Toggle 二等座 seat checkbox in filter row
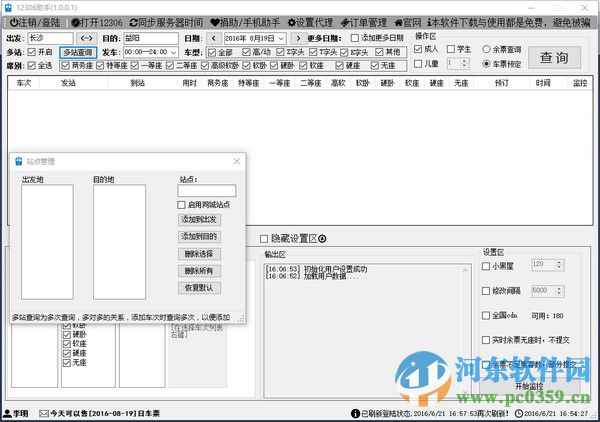The width and height of the screenshot is (600, 422). (170, 65)
